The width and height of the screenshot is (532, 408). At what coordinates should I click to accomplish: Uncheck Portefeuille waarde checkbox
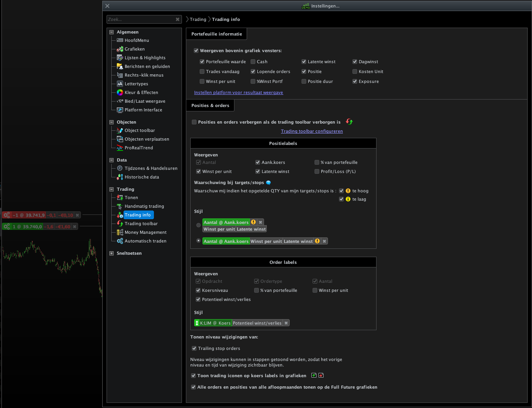pyautogui.click(x=202, y=62)
